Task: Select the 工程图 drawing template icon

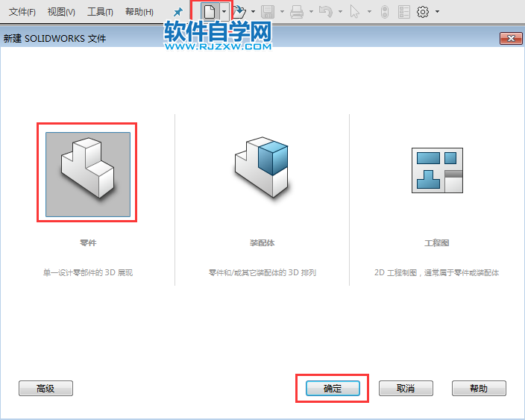Action: click(437, 171)
